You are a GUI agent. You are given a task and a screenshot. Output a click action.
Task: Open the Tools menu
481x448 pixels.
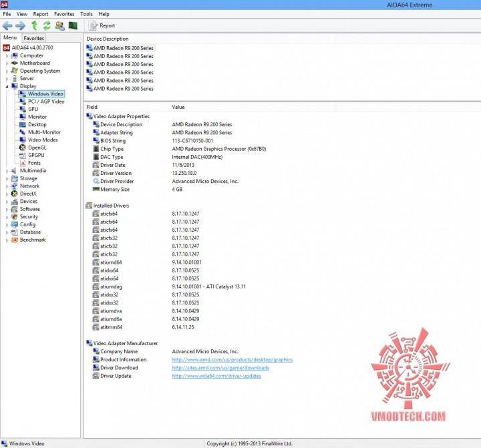pyautogui.click(x=86, y=14)
